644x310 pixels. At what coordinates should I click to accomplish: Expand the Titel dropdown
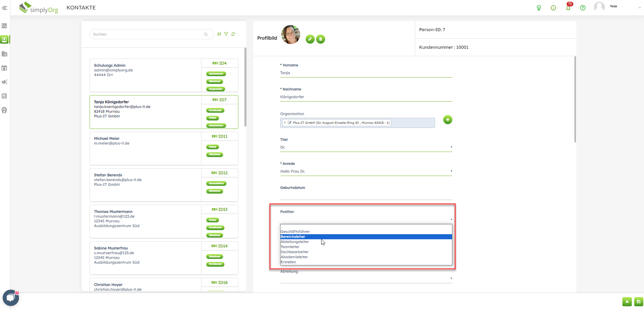click(x=451, y=147)
